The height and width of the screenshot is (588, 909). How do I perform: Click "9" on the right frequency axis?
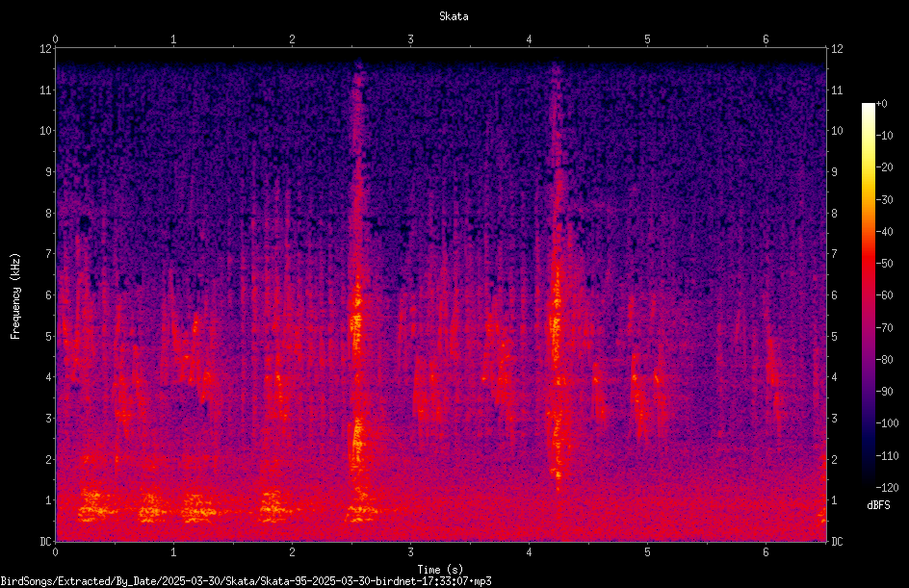click(x=834, y=171)
